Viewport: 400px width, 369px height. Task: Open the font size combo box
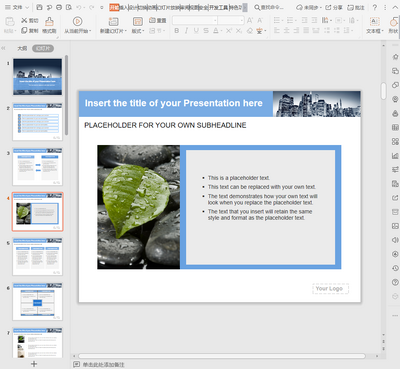click(x=231, y=21)
